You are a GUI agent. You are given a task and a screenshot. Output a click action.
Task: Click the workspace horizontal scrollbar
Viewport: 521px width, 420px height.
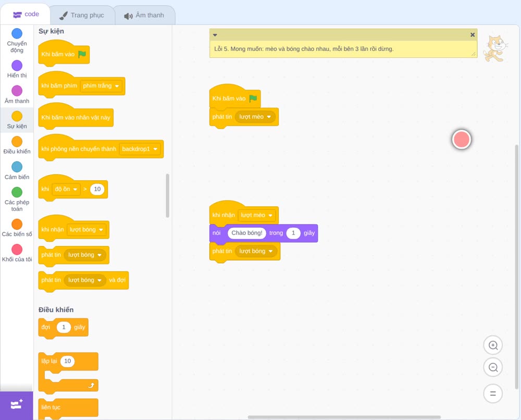(x=344, y=417)
